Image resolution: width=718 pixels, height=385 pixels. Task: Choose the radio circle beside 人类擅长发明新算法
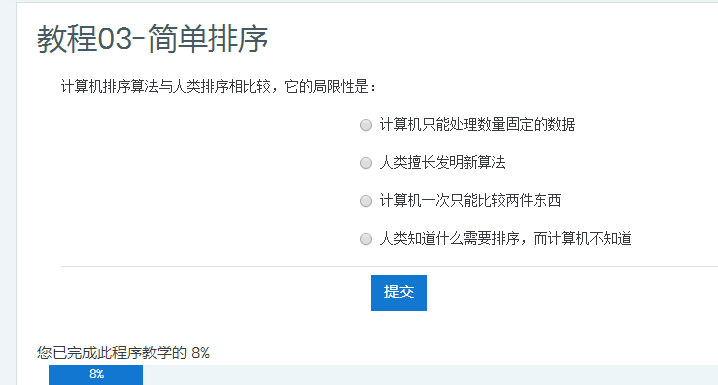(366, 163)
